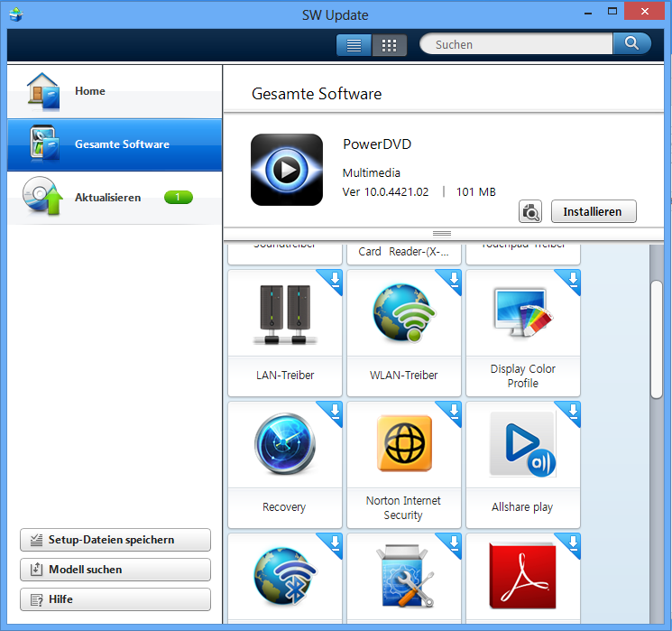Click download arrow on tools box tile
This screenshot has width=672, height=631.
(454, 543)
